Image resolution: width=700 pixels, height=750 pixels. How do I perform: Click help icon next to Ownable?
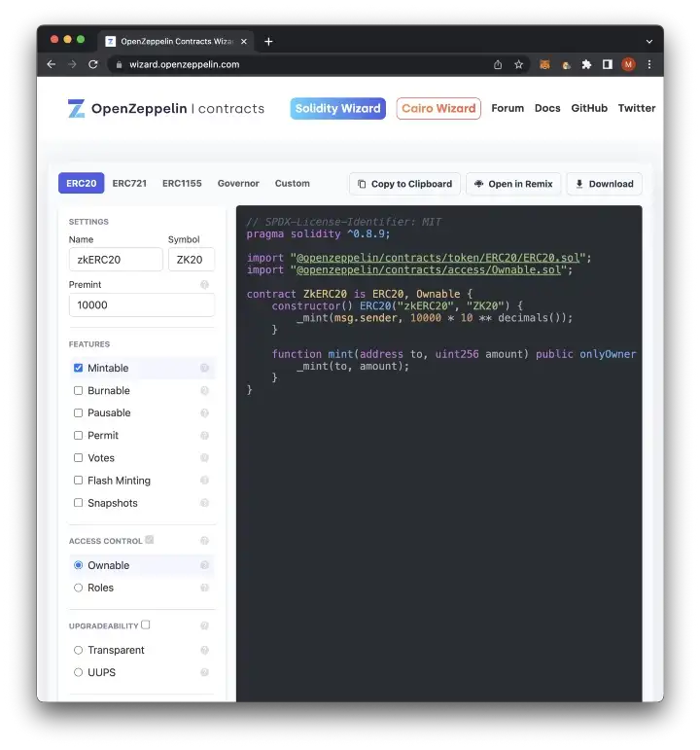[x=204, y=565]
